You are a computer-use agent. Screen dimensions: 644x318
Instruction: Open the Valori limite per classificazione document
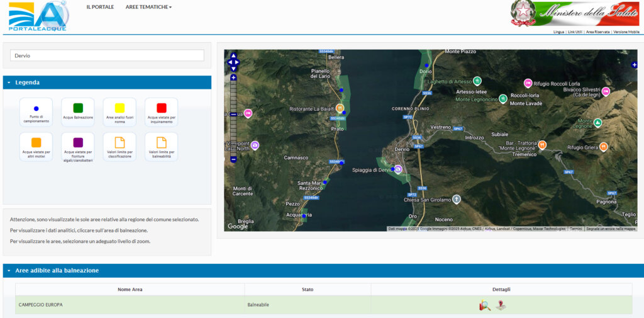119,143
